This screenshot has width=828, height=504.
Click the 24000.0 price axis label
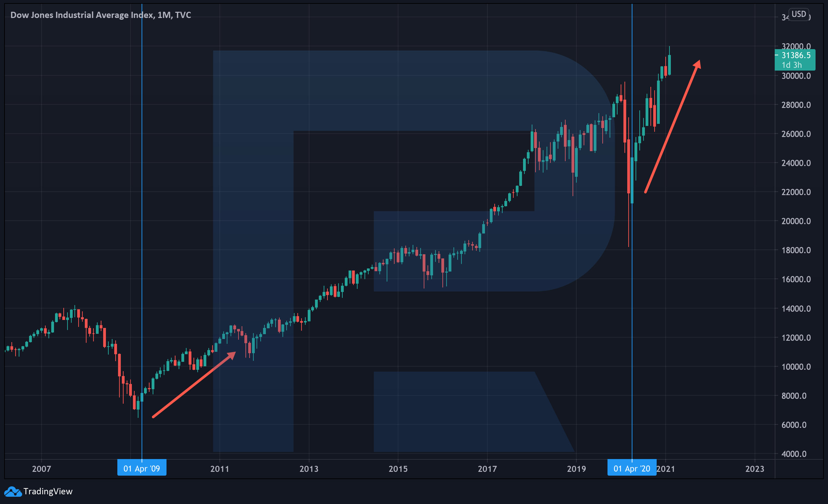(796, 163)
